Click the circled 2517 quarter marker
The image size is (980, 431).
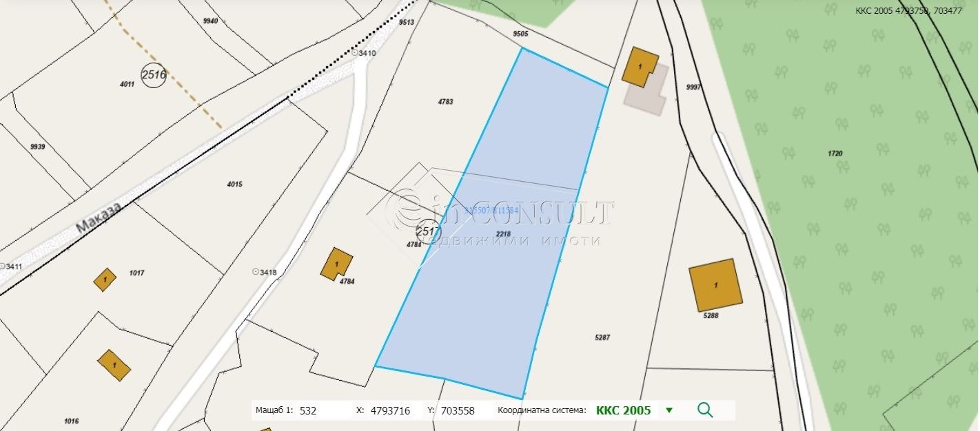[x=428, y=232]
